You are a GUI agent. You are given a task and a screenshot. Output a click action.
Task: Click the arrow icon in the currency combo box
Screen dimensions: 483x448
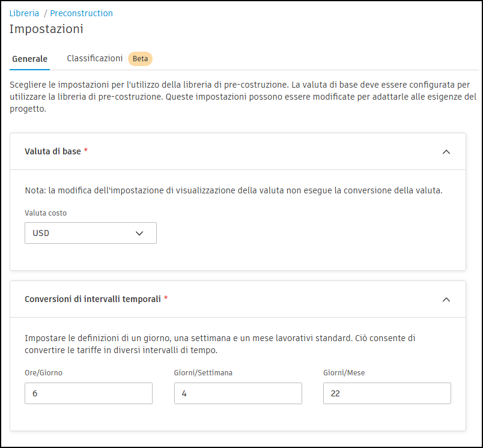(x=140, y=233)
